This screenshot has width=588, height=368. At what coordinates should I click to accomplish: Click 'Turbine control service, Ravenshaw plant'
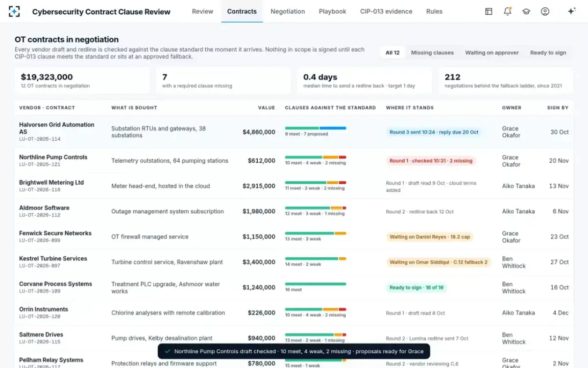167,262
